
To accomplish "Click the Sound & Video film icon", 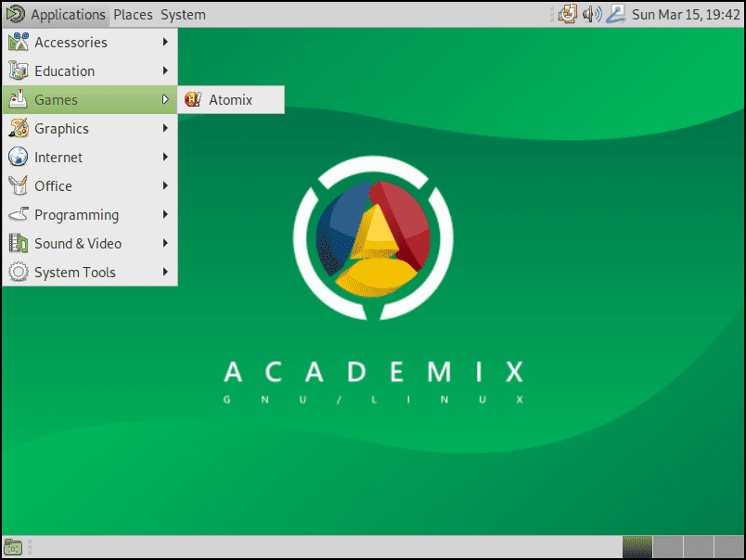I will click(x=19, y=244).
